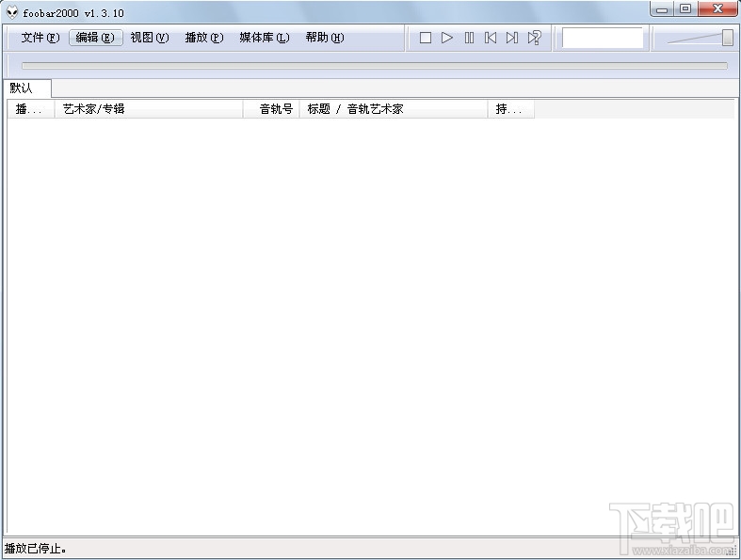The image size is (741, 560).
Task: Open the 视图(V) menu
Action: [150, 38]
